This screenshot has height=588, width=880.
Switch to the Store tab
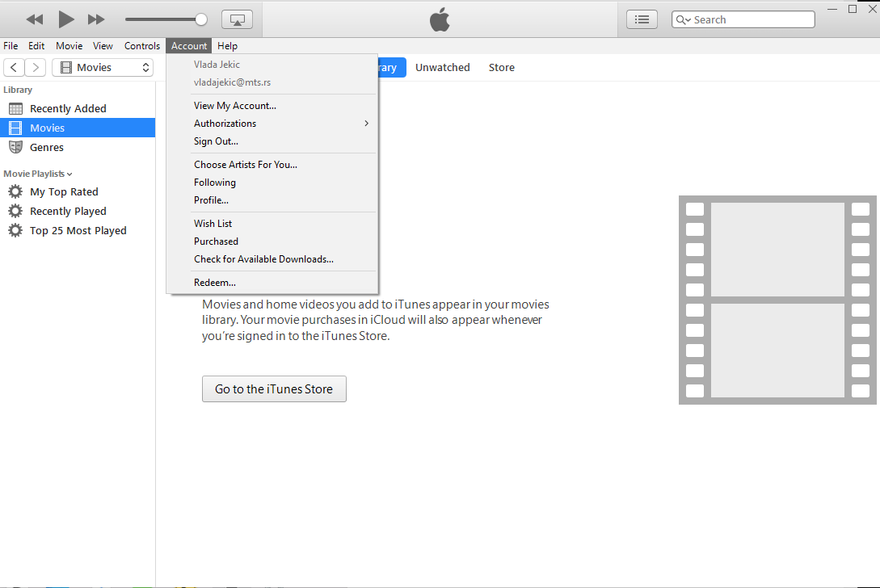501,67
